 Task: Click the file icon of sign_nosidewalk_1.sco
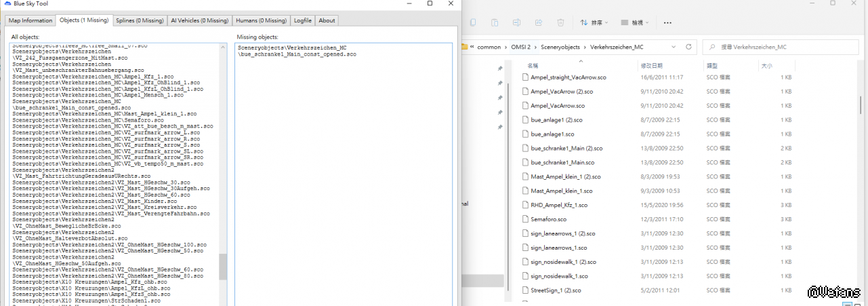[525, 276]
